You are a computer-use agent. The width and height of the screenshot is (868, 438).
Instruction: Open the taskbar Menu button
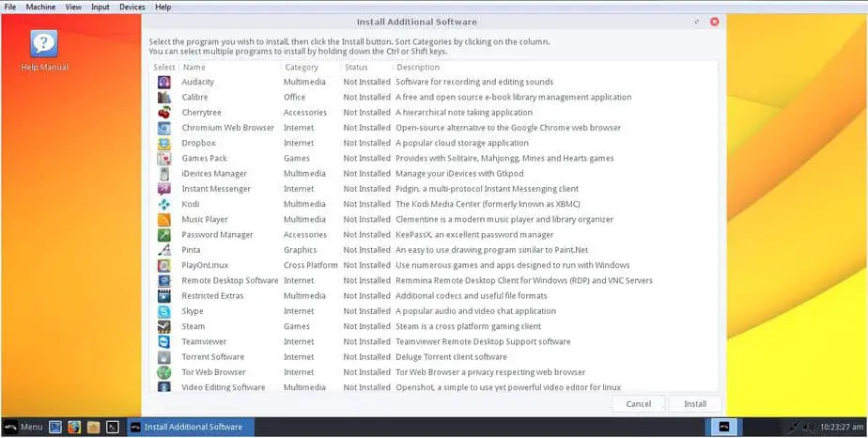(23, 427)
